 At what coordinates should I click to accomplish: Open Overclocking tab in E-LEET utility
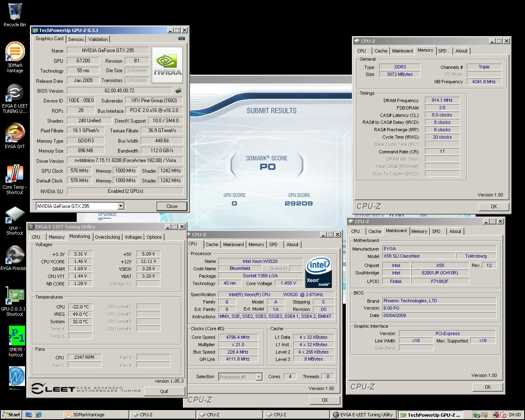pos(107,237)
